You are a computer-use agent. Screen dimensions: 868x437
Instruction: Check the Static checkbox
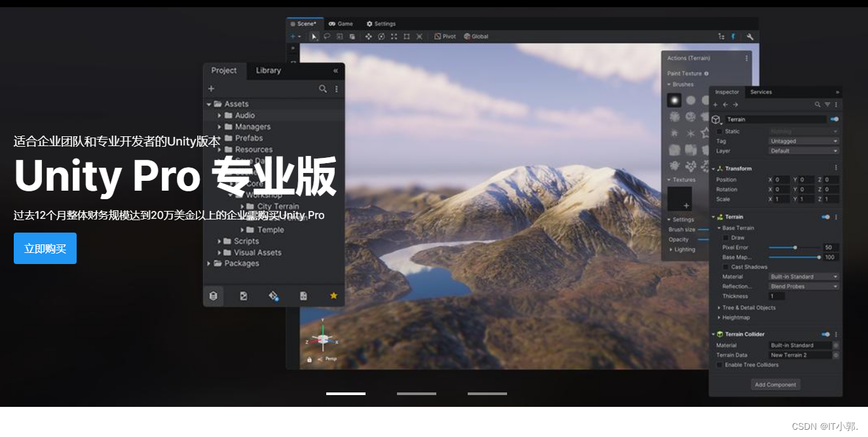click(719, 132)
